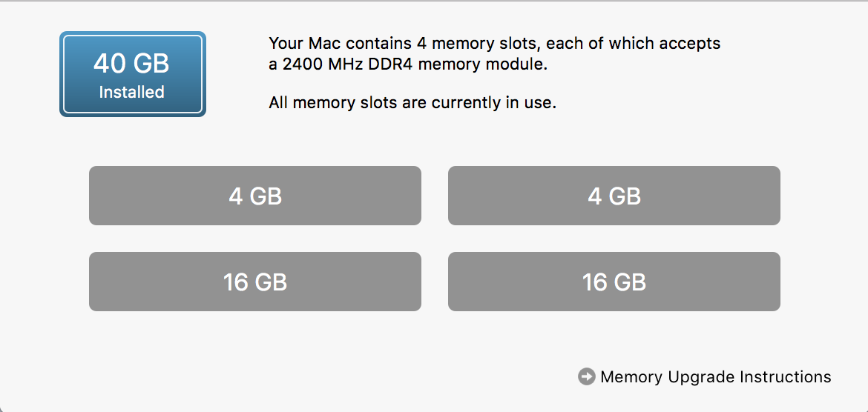Click the word 'Installed' in the blue badge
868x412 pixels.
tap(132, 93)
